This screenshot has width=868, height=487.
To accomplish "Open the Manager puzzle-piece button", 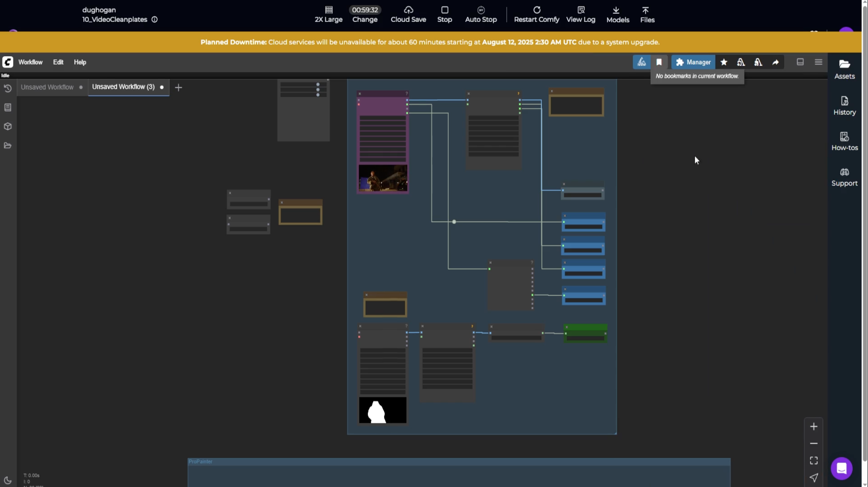I will click(692, 62).
